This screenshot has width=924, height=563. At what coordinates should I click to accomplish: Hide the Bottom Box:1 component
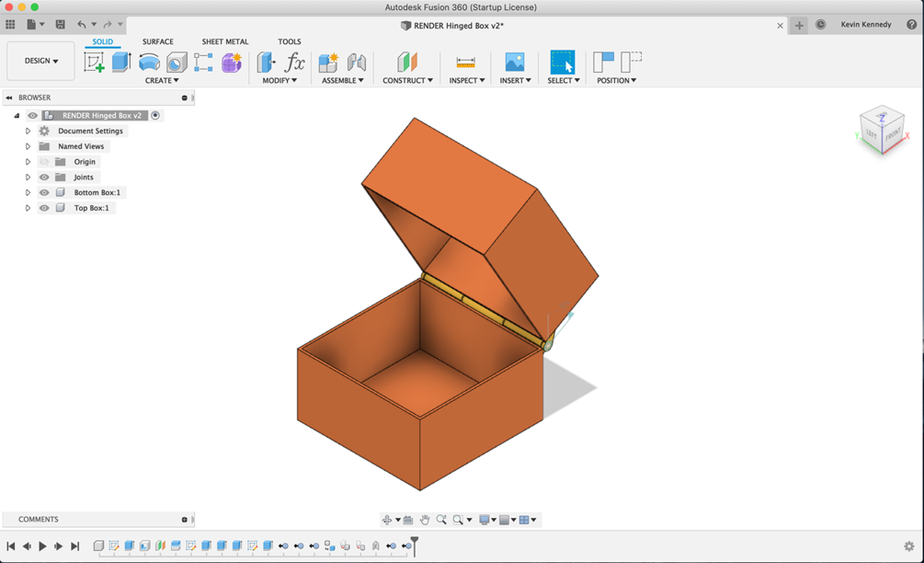[43, 192]
